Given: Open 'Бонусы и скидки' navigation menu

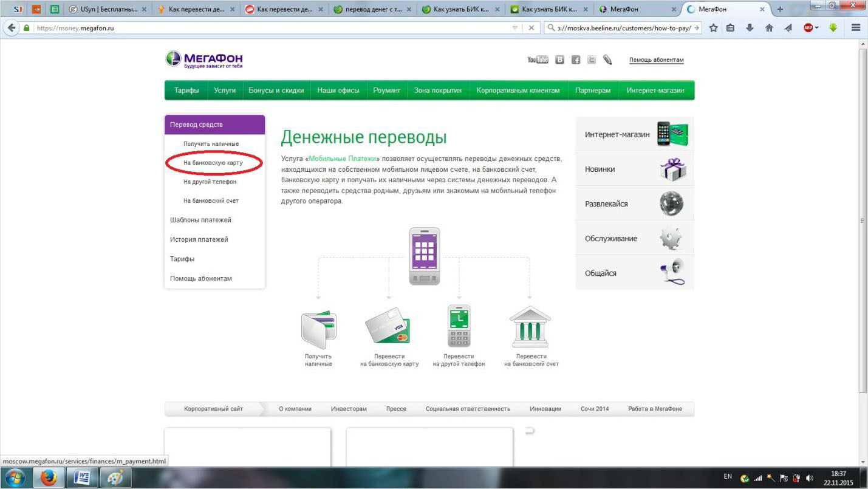Looking at the screenshot, I should coord(276,91).
